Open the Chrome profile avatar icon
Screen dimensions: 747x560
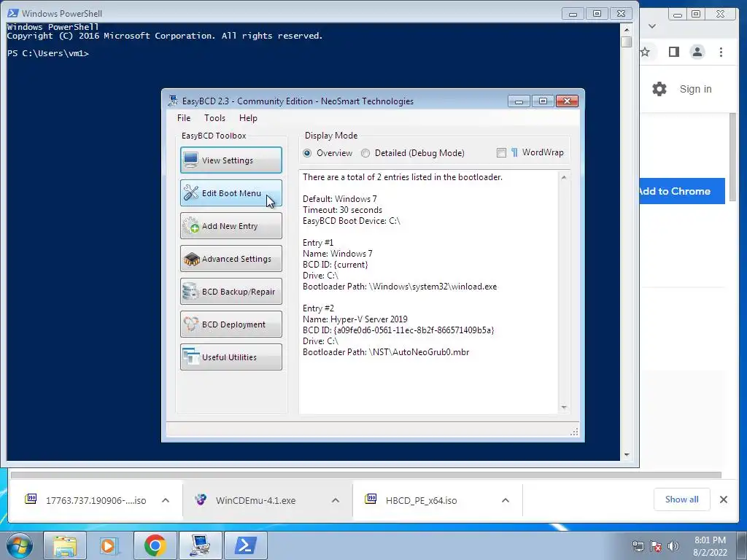pyautogui.click(x=697, y=52)
